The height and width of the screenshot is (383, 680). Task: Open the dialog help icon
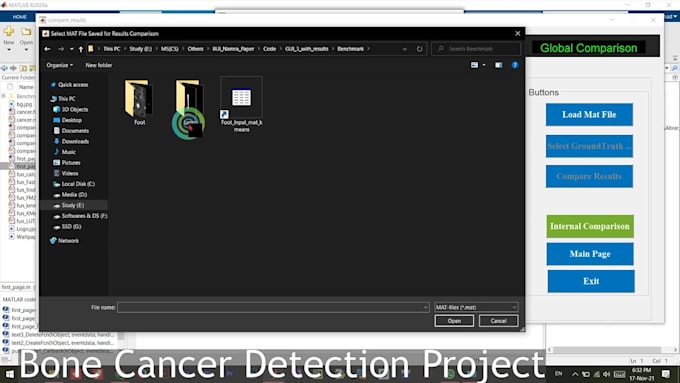click(x=515, y=65)
